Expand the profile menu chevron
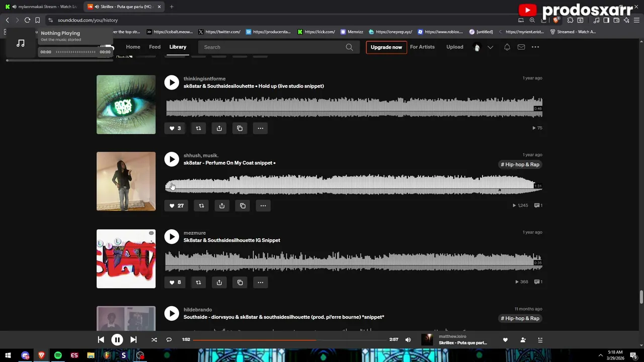The image size is (644, 362). [x=490, y=47]
